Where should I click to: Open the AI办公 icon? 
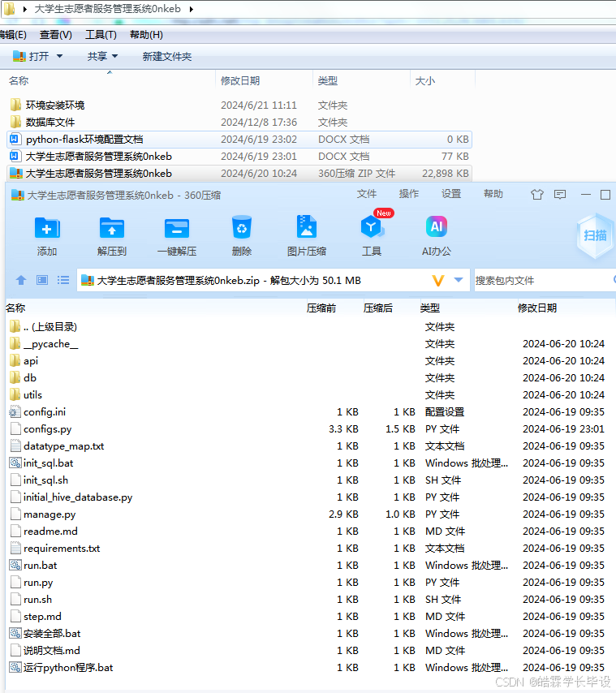(x=437, y=226)
